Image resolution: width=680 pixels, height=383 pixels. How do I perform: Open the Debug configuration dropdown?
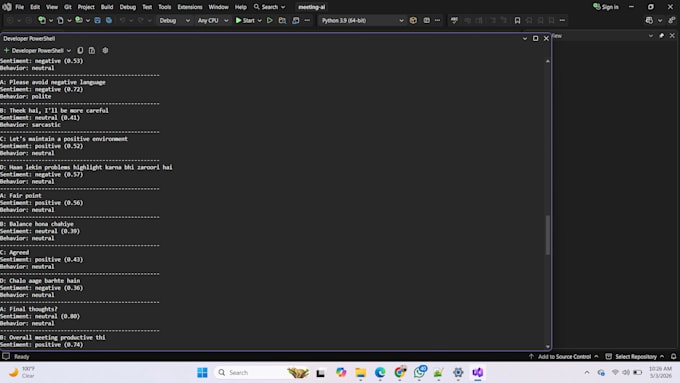pyautogui.click(x=174, y=20)
